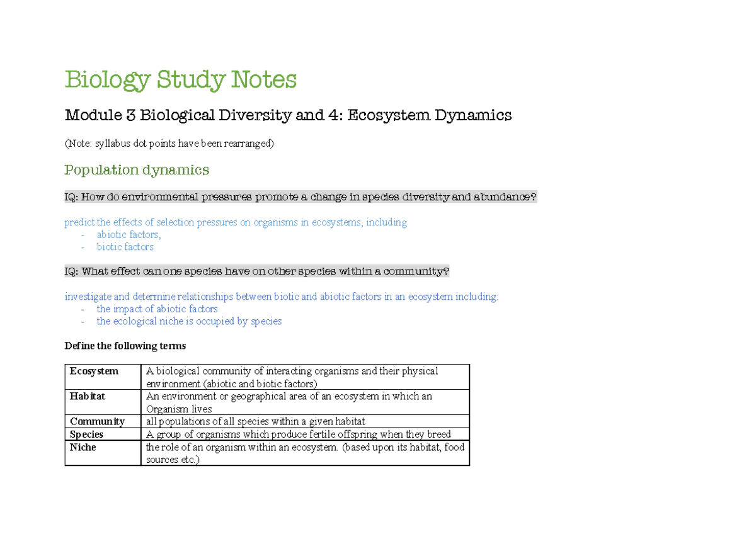
Task: Click the note about rearranged syllabus dot points
Action: pos(169,143)
